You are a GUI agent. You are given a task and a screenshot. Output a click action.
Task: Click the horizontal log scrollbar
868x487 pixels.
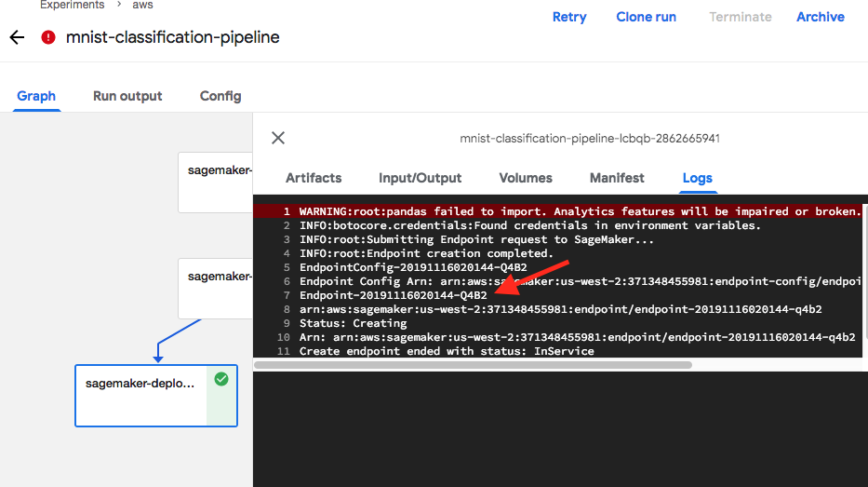(473, 365)
